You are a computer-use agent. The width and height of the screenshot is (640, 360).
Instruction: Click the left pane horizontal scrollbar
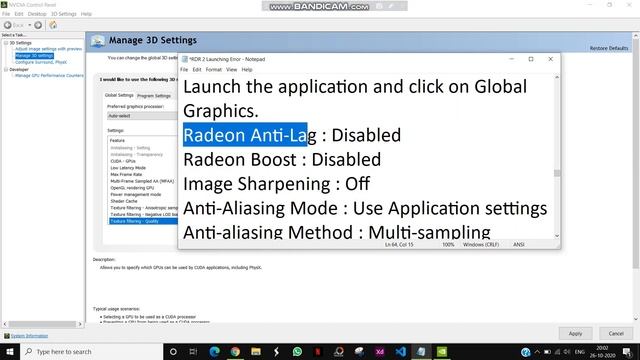tap(42, 324)
